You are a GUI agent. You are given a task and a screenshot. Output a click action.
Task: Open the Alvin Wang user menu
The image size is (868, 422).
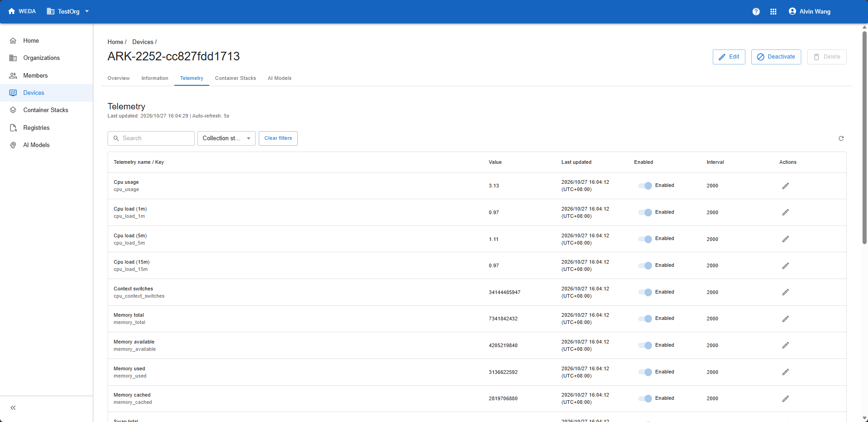(809, 11)
